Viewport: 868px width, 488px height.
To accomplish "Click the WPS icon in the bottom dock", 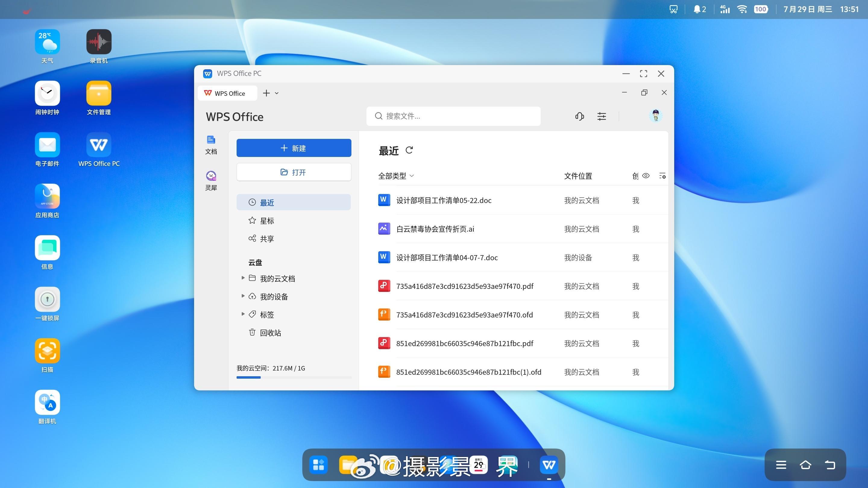I will click(549, 465).
